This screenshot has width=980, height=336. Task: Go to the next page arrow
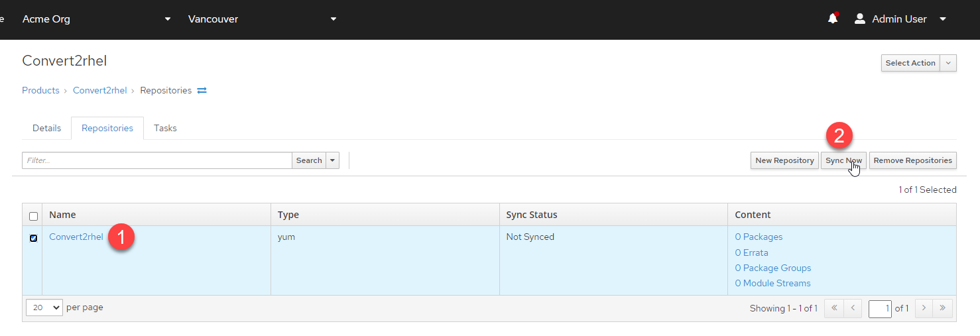click(924, 308)
